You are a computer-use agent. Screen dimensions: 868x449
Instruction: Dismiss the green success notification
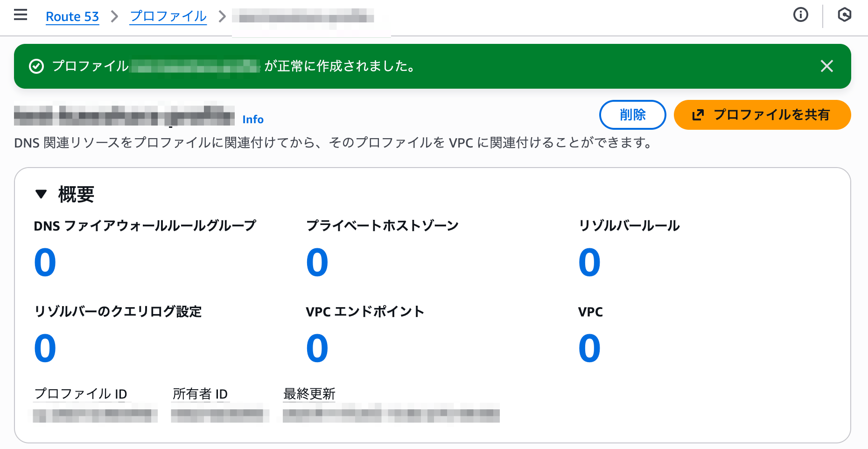826,66
